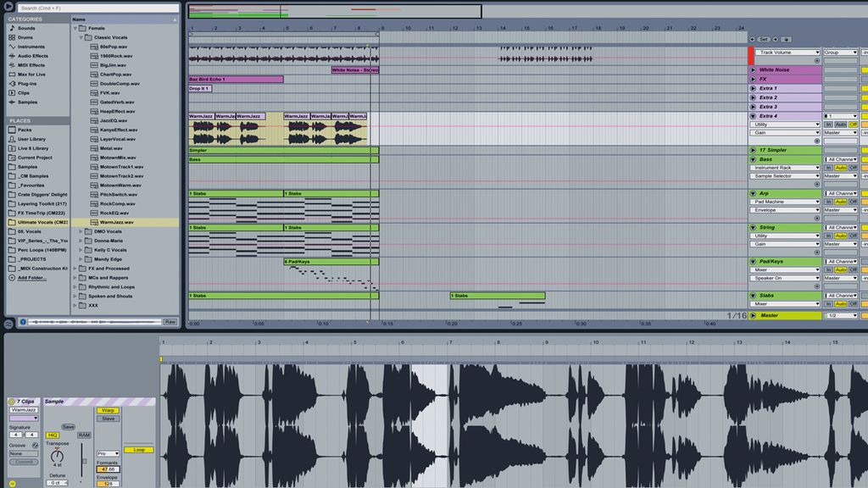The height and width of the screenshot is (488, 868).
Task: Open the Max for Live category
Action: [32, 75]
